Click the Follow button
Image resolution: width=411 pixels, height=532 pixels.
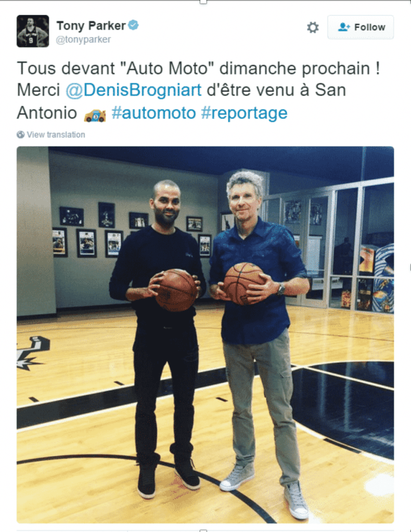pos(361,27)
